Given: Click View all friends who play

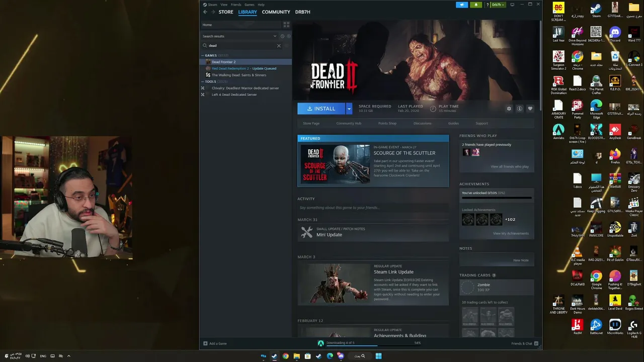Looking at the screenshot, I should (510, 166).
